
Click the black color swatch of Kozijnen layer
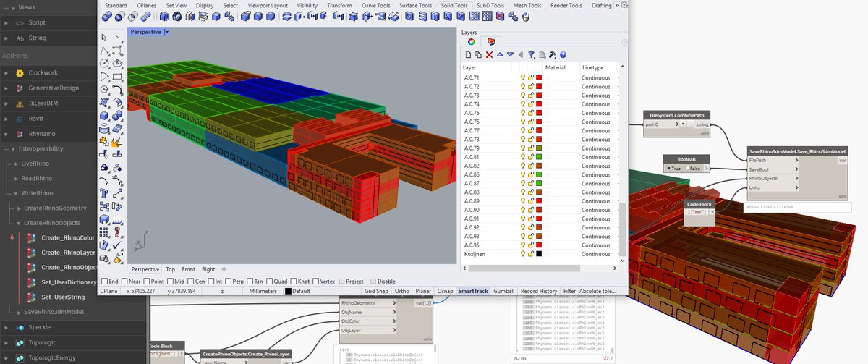(539, 254)
